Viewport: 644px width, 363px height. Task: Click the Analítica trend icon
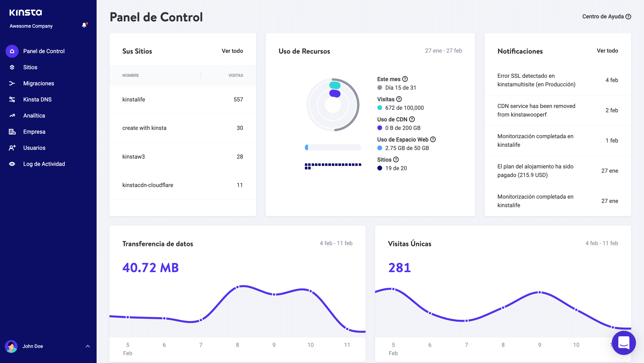pos(12,116)
